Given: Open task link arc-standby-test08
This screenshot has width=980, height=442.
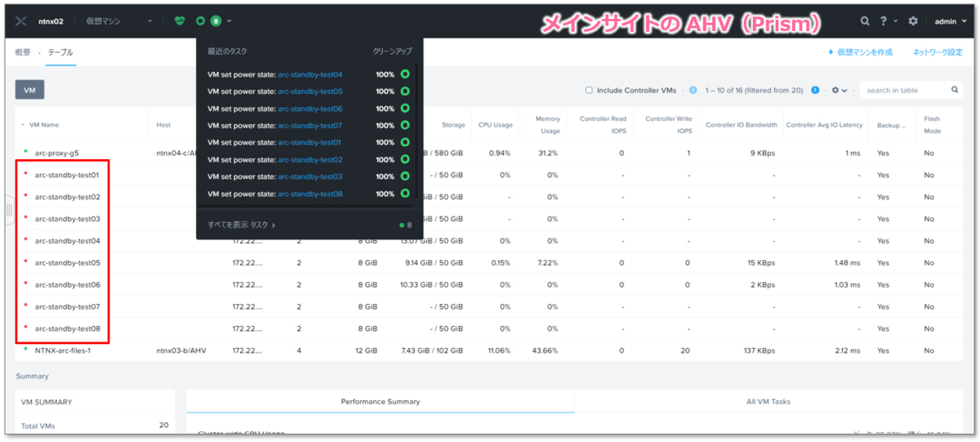Looking at the screenshot, I should (310, 194).
